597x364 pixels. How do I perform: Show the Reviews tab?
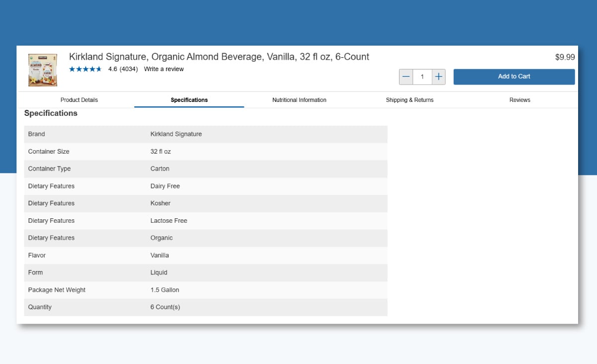point(519,100)
